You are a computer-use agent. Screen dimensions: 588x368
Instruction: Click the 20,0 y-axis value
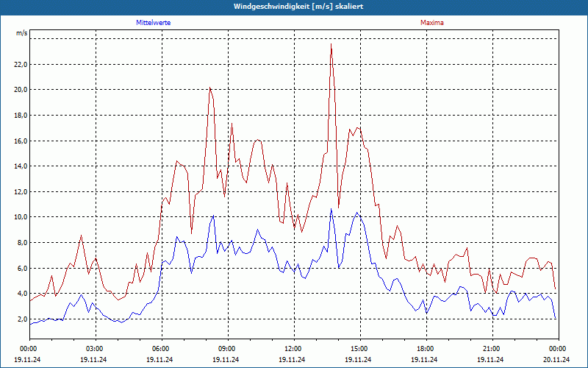(x=21, y=90)
